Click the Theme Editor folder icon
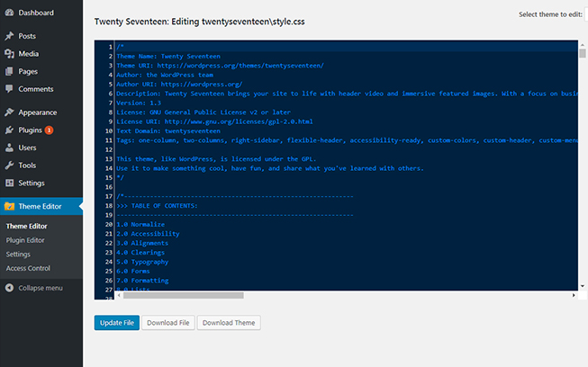588x367 pixels. click(x=9, y=206)
